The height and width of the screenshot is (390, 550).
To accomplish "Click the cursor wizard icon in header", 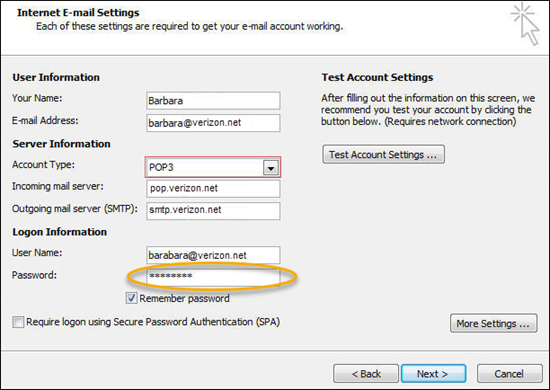I will tap(525, 24).
